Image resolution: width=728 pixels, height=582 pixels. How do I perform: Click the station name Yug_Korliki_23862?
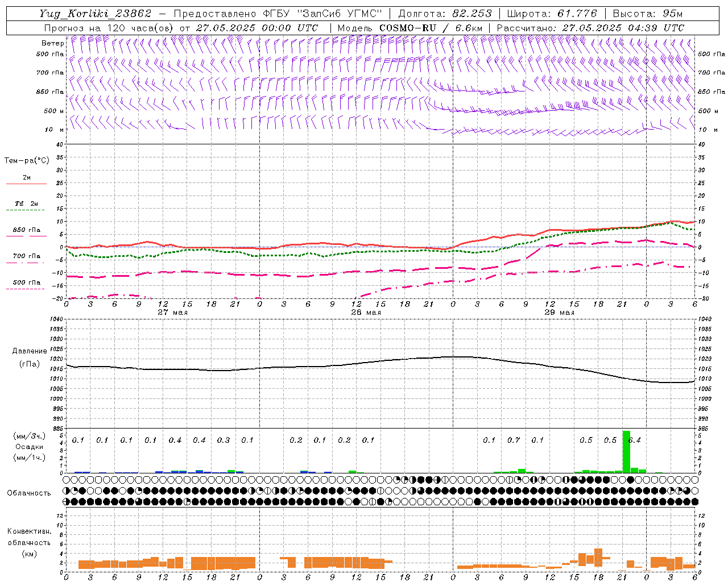[96, 14]
